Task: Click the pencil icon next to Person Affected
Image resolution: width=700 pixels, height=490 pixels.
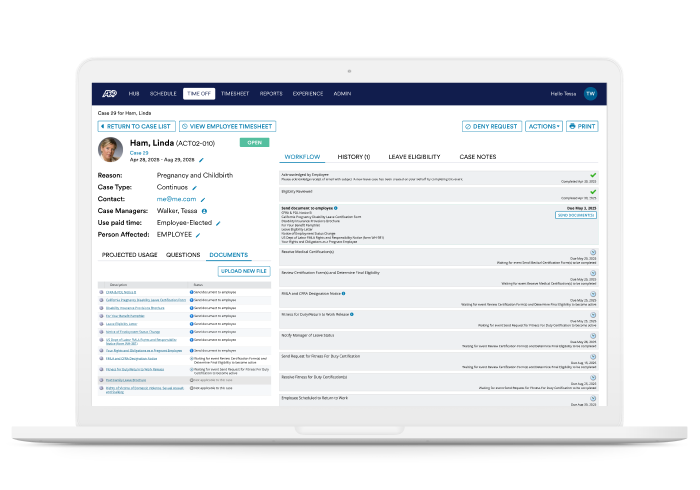Action: tap(199, 234)
